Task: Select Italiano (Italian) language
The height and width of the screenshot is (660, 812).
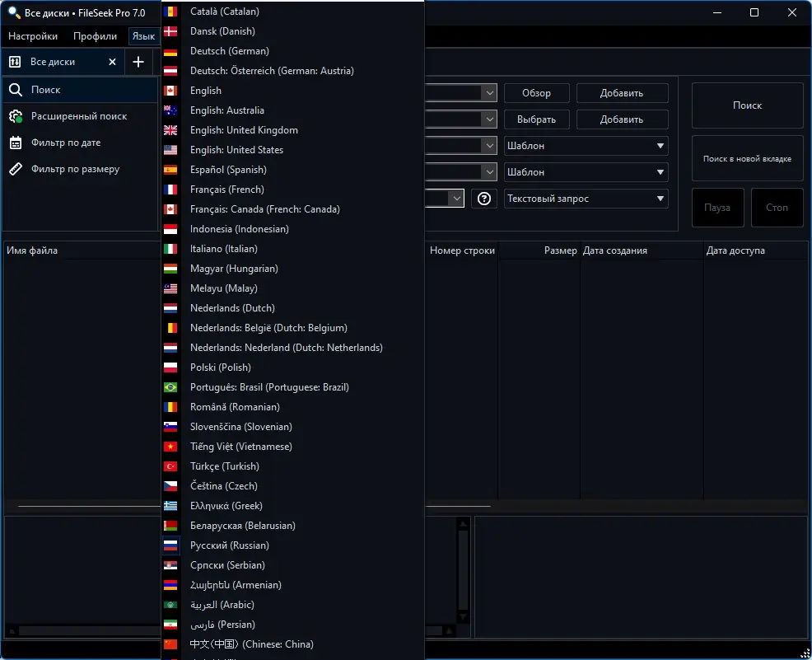Action: point(293,249)
